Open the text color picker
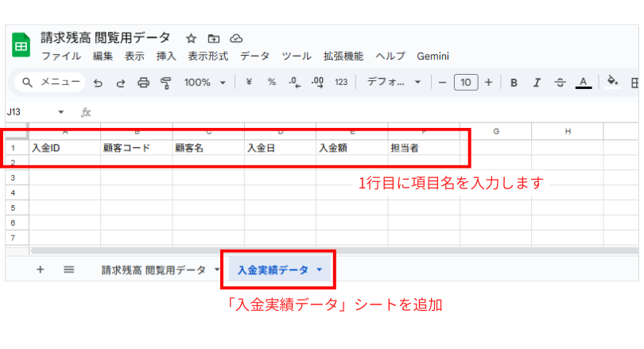 pos(584,83)
